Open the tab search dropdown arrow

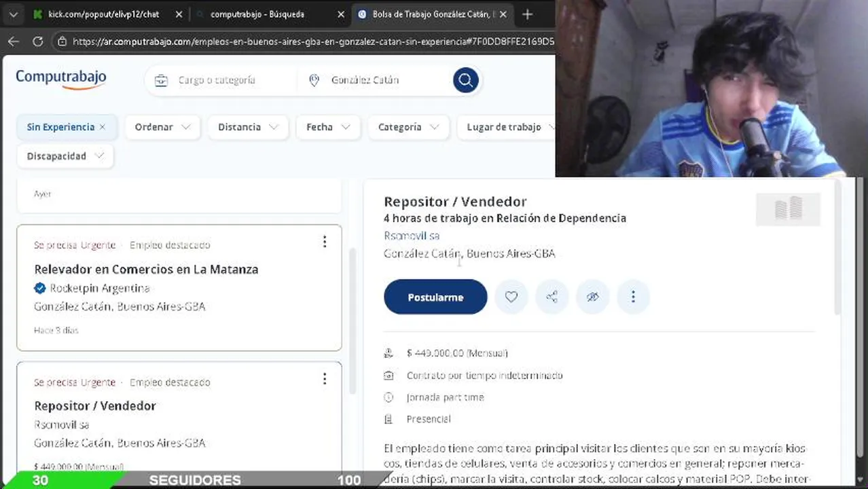coord(13,14)
